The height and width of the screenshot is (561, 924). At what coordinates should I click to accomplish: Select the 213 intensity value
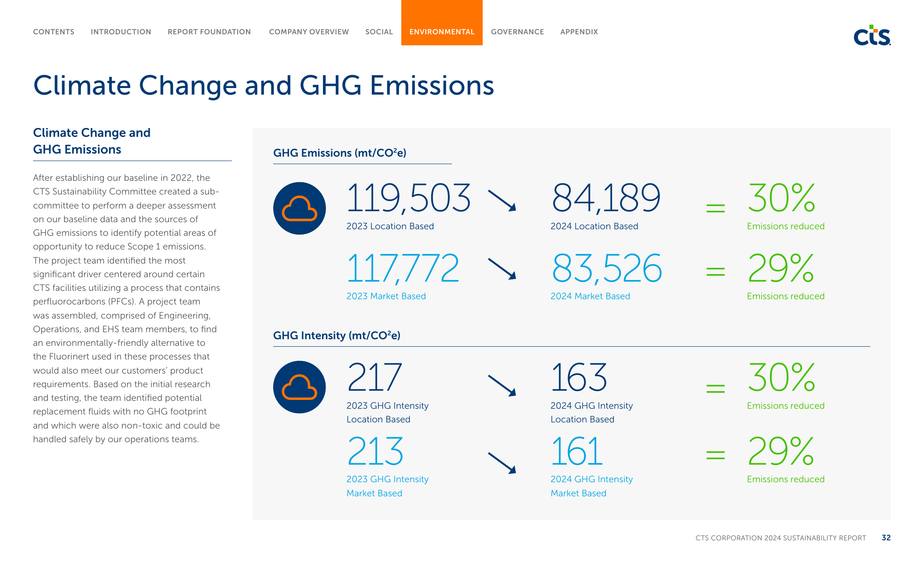[x=375, y=451]
